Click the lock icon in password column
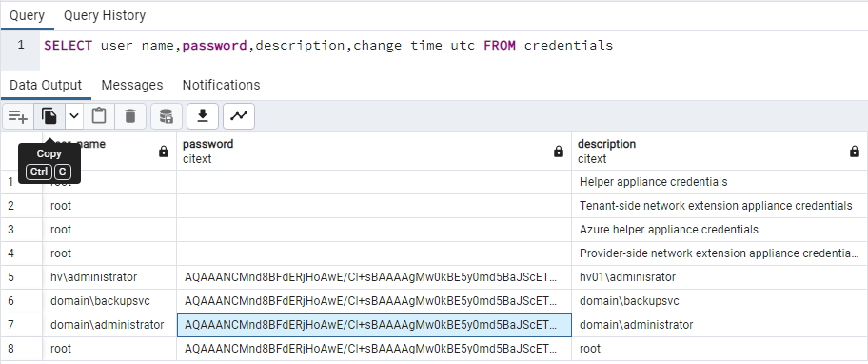Viewport: 868px width, 364px height. tap(559, 152)
